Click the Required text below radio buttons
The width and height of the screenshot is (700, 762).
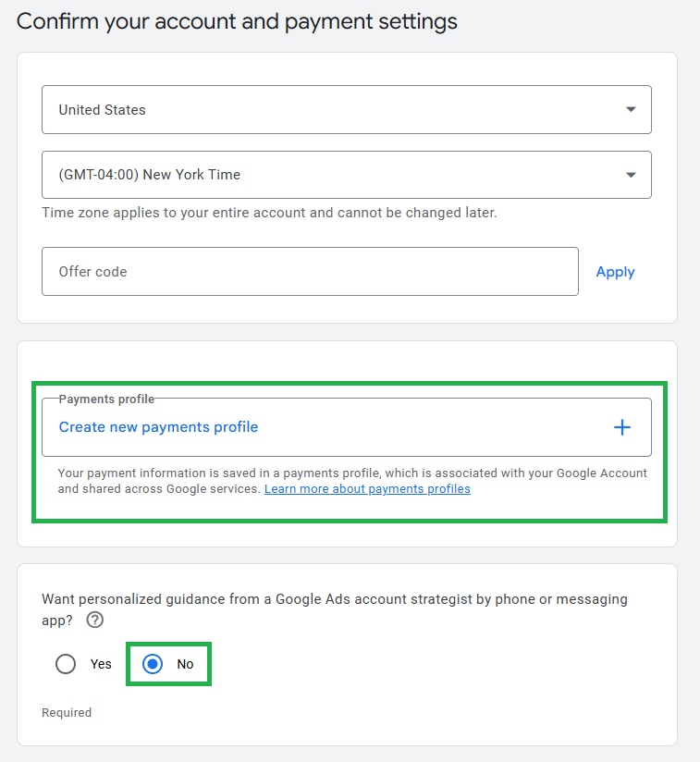pos(67,713)
